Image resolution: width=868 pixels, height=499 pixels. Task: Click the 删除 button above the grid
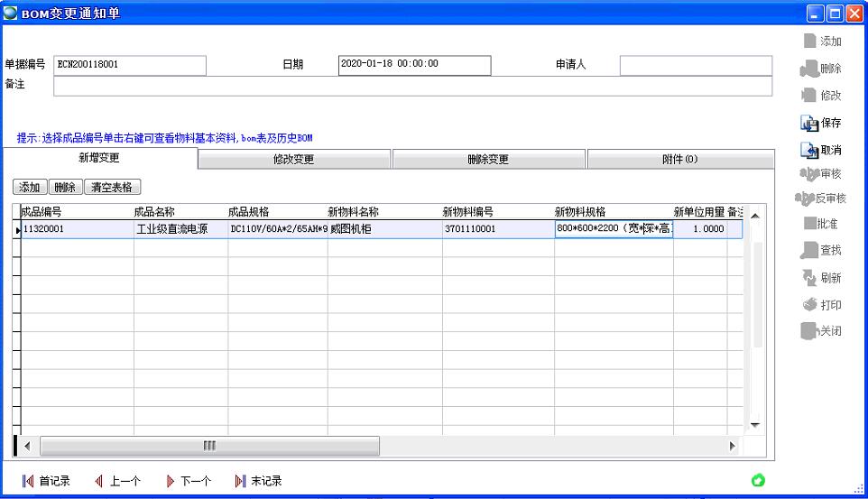coord(63,188)
